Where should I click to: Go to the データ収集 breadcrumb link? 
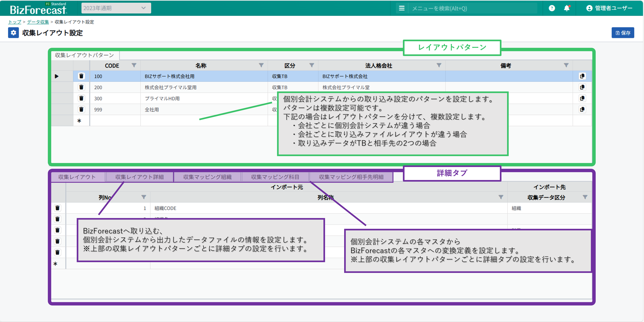[38, 22]
